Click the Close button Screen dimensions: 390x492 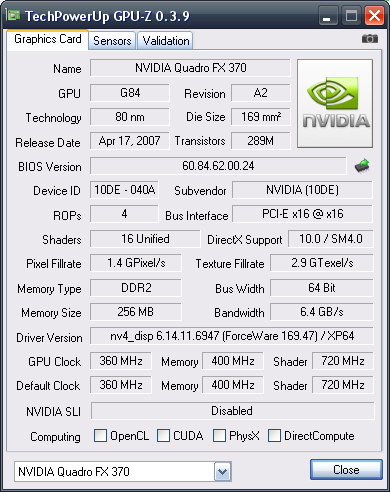(346, 470)
